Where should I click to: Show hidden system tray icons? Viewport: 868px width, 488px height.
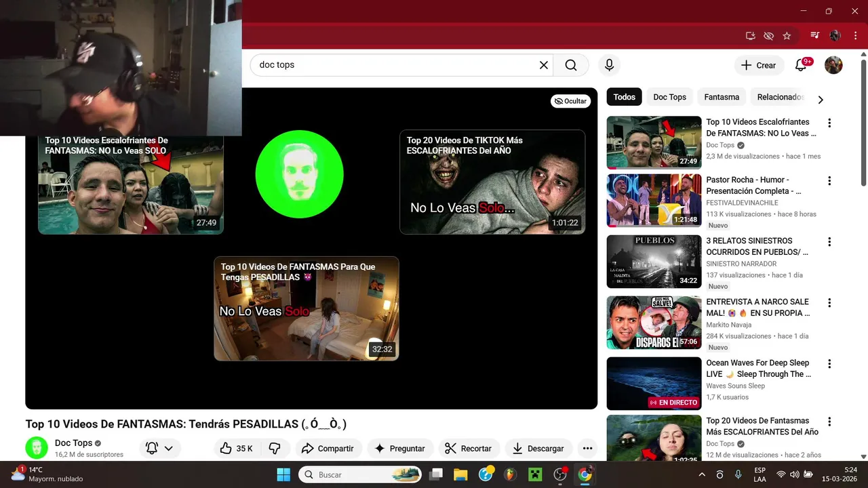coord(702,474)
